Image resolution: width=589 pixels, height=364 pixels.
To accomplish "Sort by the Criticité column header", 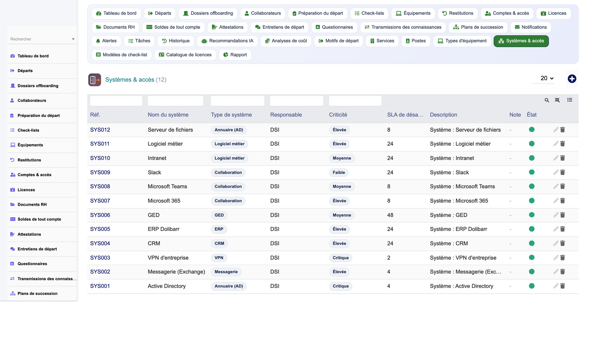I will point(338,115).
